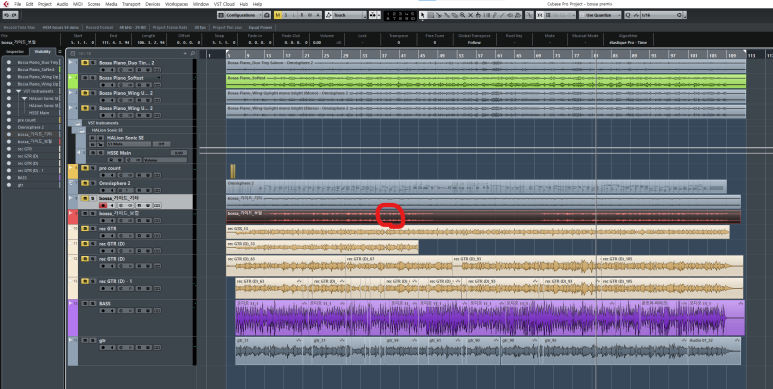Click the Snap to Zero Crossing icon
Screen dimensions: 773x389
[x=529, y=15]
